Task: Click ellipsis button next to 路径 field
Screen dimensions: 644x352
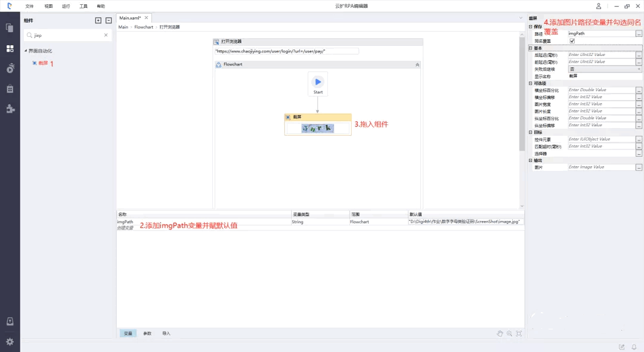Action: [639, 34]
